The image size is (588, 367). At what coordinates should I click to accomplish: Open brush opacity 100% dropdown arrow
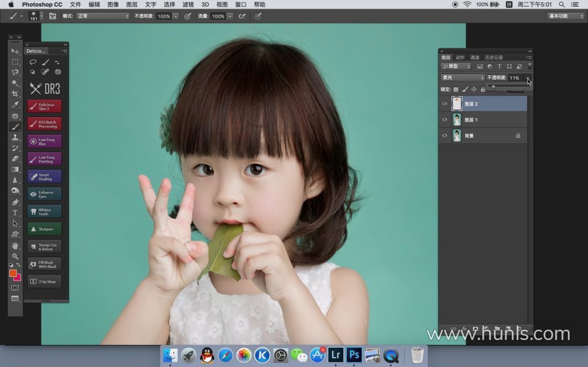tap(176, 16)
